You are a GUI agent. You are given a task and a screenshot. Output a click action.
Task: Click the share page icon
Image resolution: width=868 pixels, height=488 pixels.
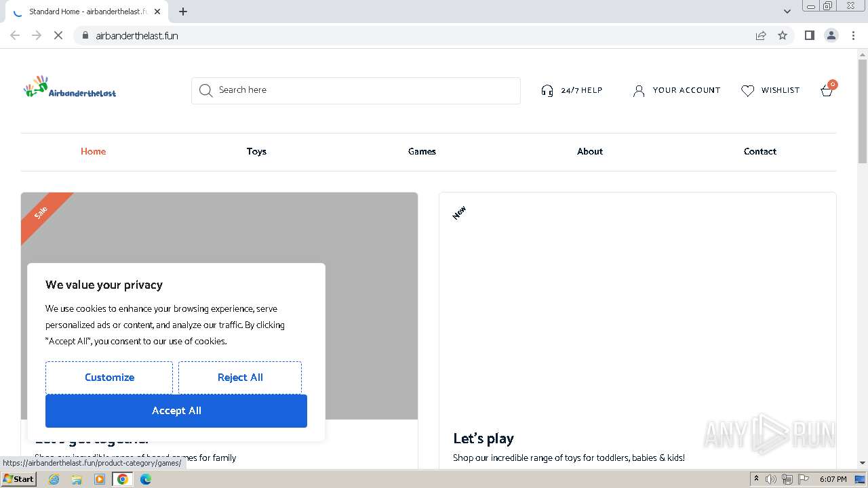(761, 35)
